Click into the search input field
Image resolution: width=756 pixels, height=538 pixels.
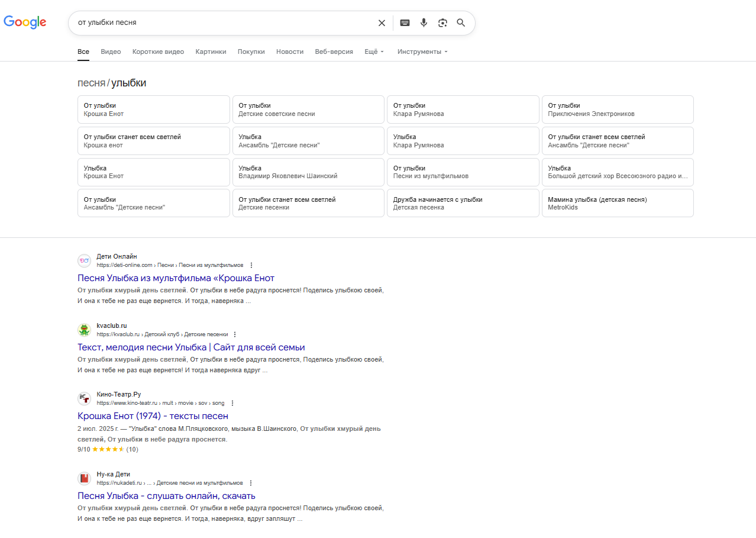click(x=225, y=23)
